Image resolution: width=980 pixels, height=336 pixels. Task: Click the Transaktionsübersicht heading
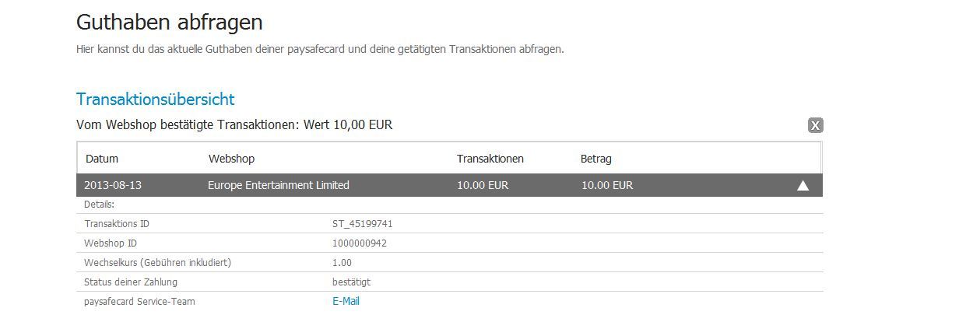pos(156,100)
